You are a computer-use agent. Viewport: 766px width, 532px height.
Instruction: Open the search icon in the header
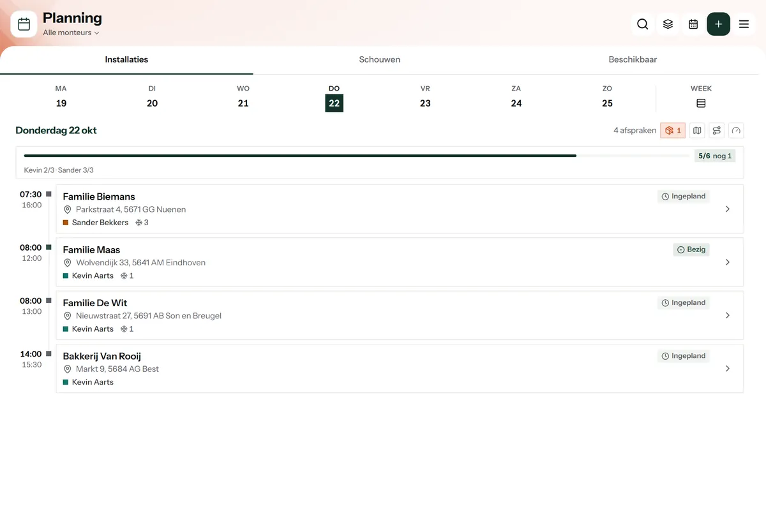(643, 24)
